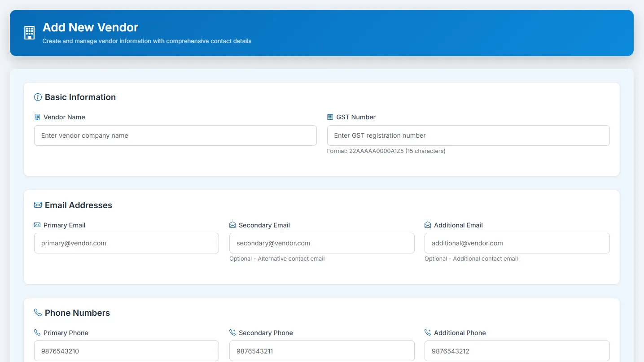Click into the GST Number field

click(469, 135)
